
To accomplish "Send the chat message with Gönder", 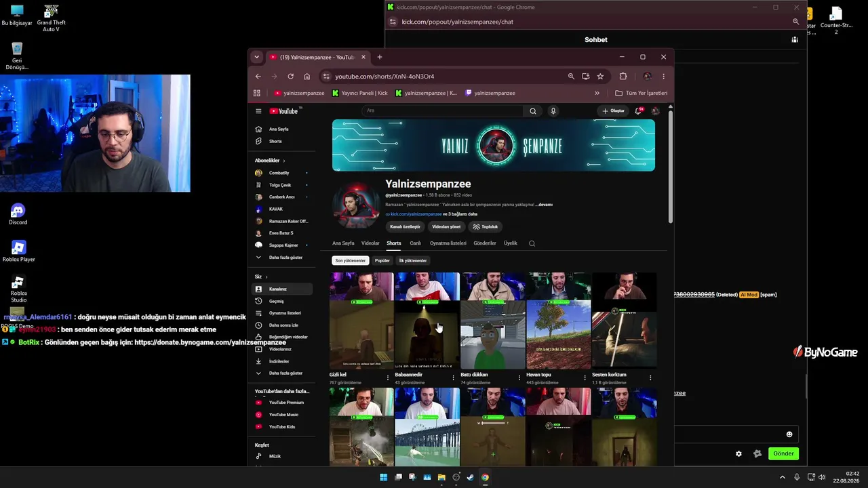I will point(783,454).
